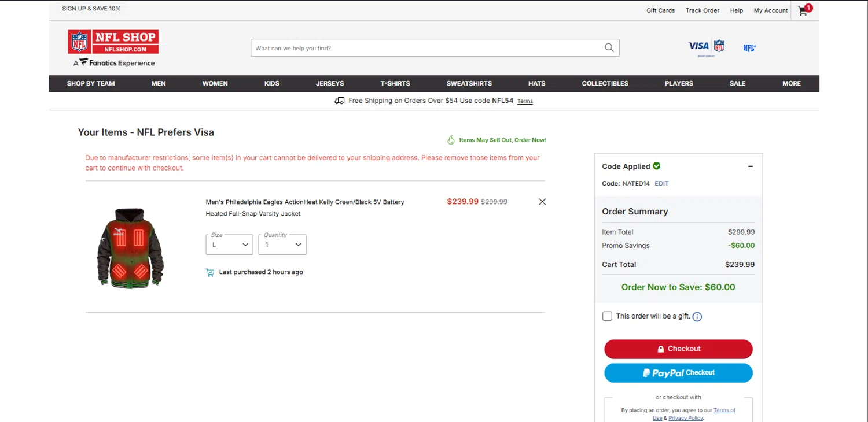Image resolution: width=868 pixels, height=422 pixels.
Task: Open the shipping Terms link
Action: pos(525,101)
